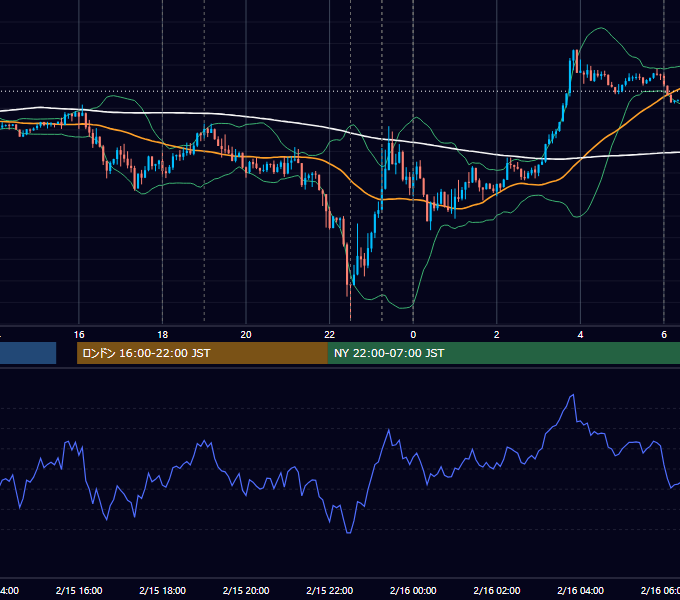Click the '16' hour label on the price chart axis

pos(79,335)
